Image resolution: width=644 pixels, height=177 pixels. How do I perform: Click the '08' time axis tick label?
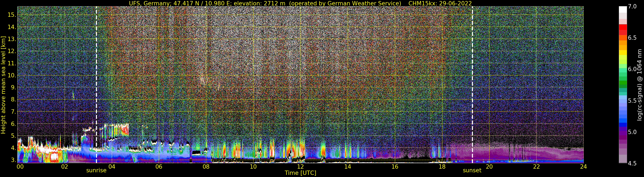point(206,166)
